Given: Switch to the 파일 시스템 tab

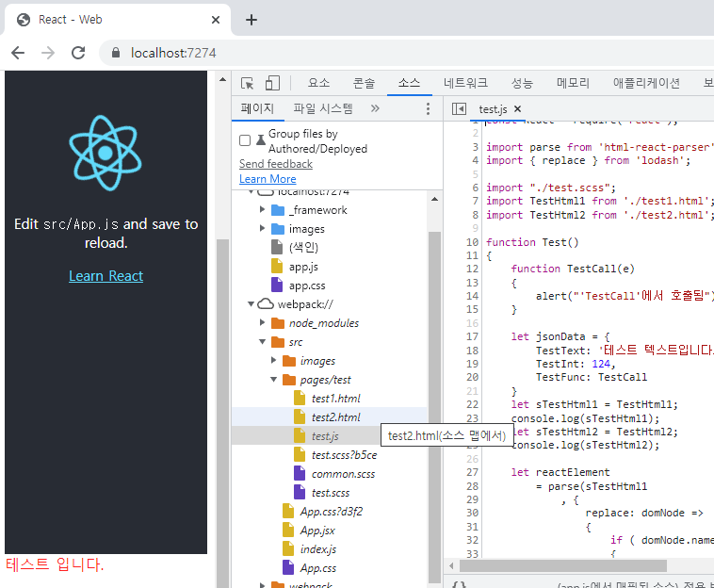Looking at the screenshot, I should point(323,108).
